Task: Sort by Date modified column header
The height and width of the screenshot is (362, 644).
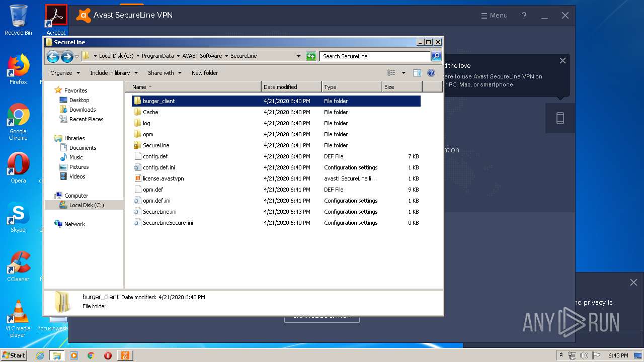Action: pyautogui.click(x=291, y=87)
